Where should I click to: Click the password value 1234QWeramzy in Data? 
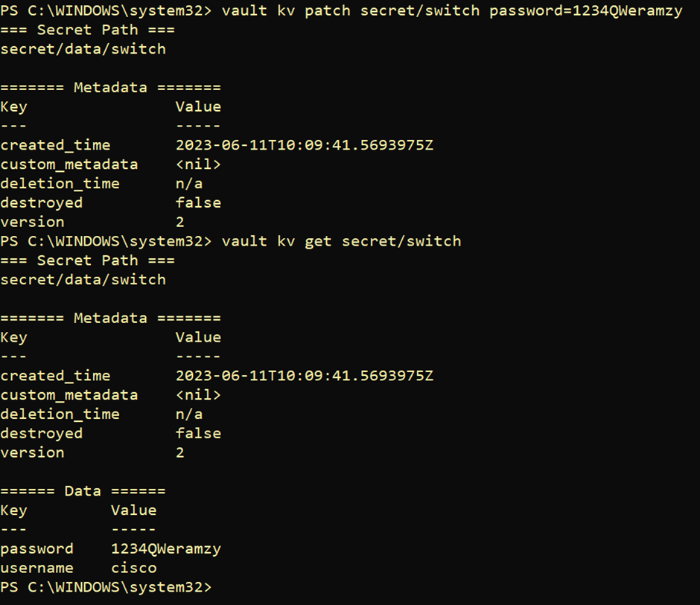tap(166, 548)
